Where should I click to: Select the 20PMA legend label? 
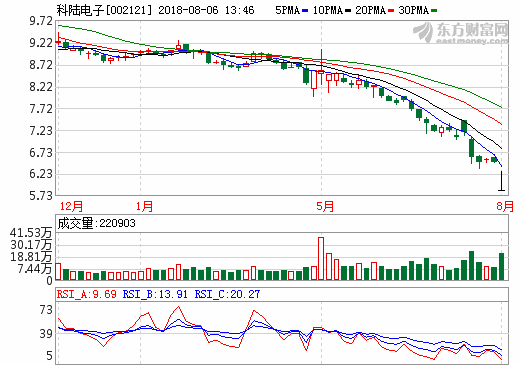[370, 10]
